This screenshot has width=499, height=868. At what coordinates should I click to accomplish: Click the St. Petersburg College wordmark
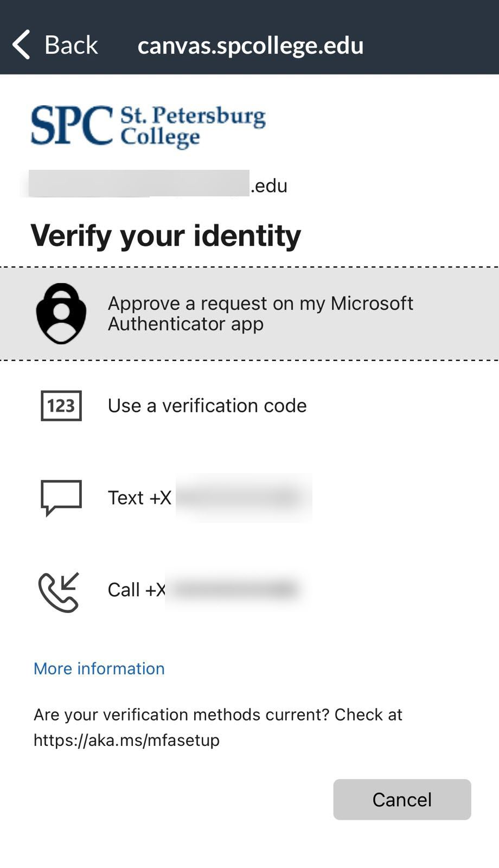[193, 126]
